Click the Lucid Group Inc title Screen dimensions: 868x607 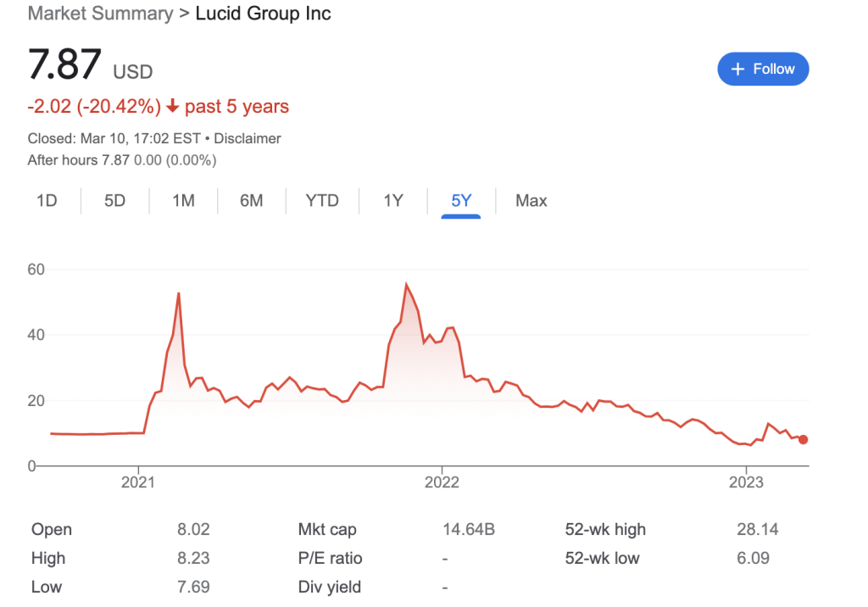tap(264, 14)
